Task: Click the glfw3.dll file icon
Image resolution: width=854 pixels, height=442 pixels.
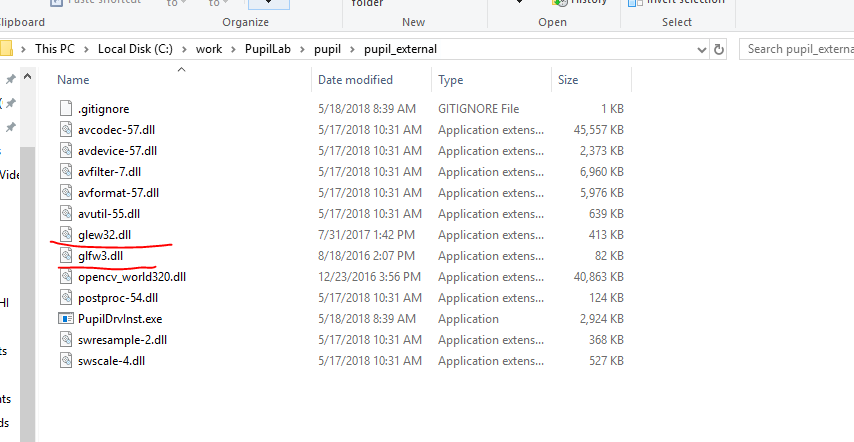Action: point(66,255)
